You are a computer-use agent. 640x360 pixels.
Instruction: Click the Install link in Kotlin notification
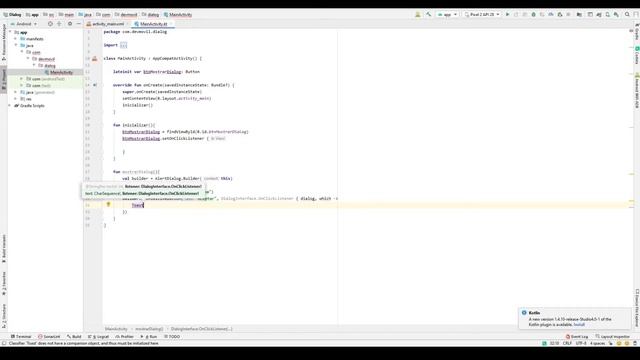[x=579, y=324]
